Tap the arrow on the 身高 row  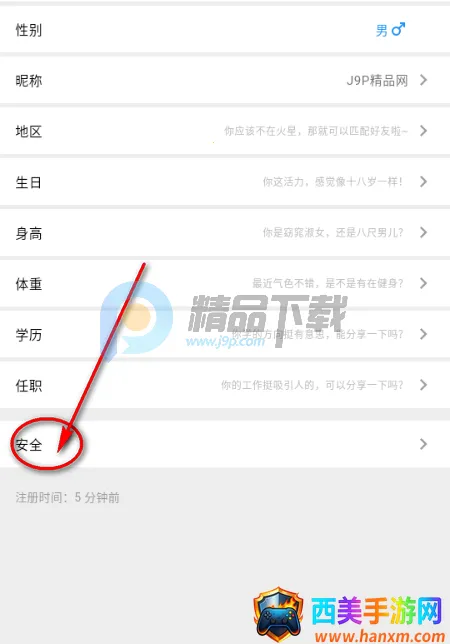click(423, 232)
